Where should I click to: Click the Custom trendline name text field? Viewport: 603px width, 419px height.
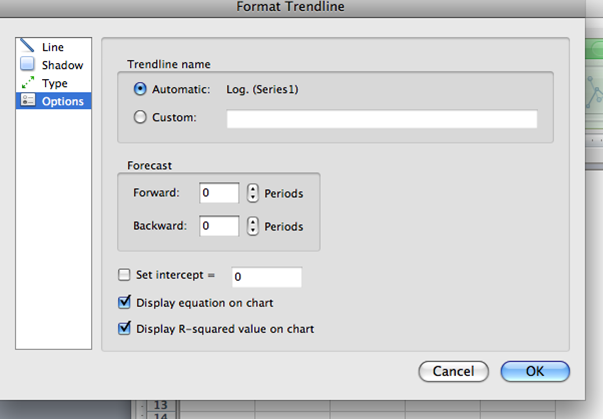381,119
